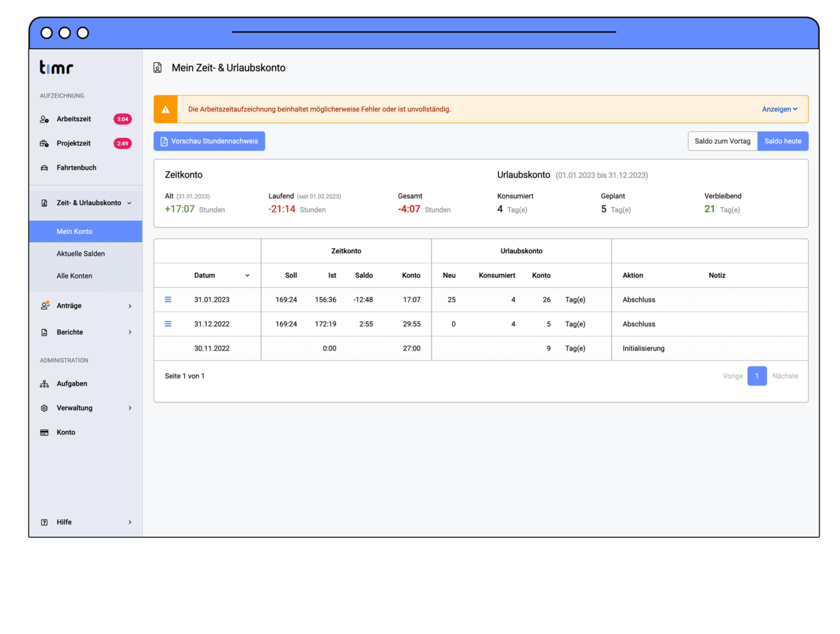Open Arbeitszeit in the sidebar
The width and height of the screenshot is (840, 634).
(74, 119)
